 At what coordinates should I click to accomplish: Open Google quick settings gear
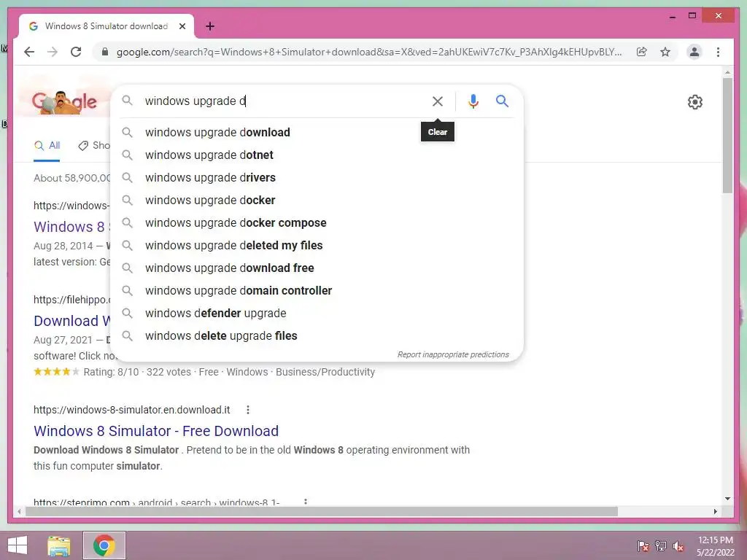695,102
